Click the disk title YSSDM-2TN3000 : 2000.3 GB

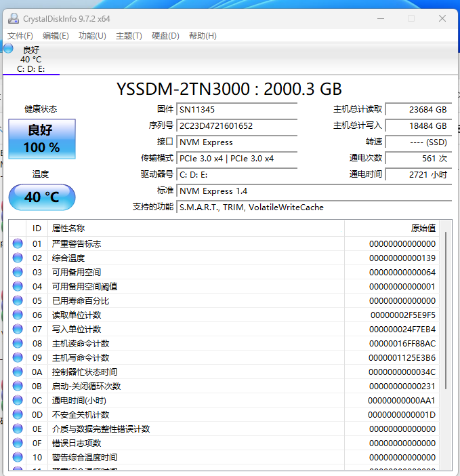click(229, 89)
